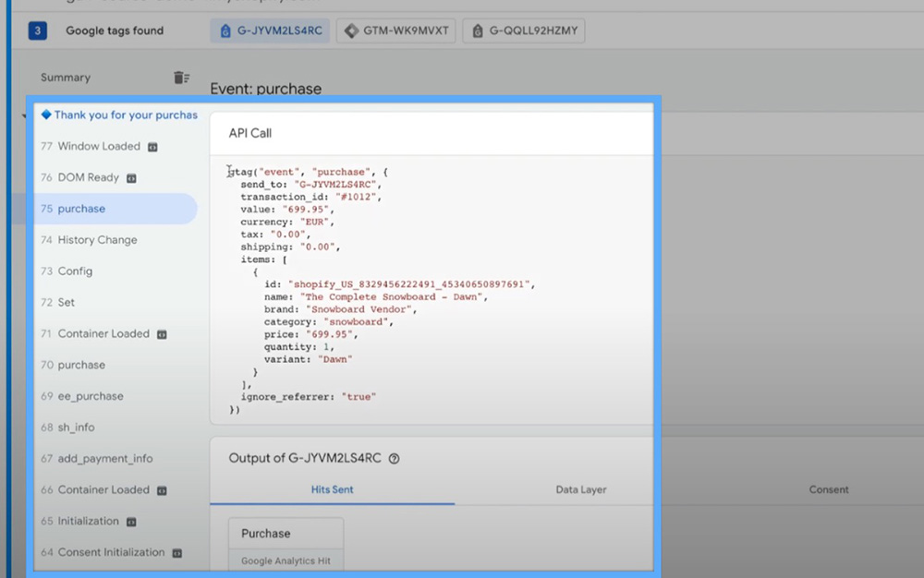Open the Purchase Google Analytics Hit card
Screen dimensions: 924x578
click(286, 544)
